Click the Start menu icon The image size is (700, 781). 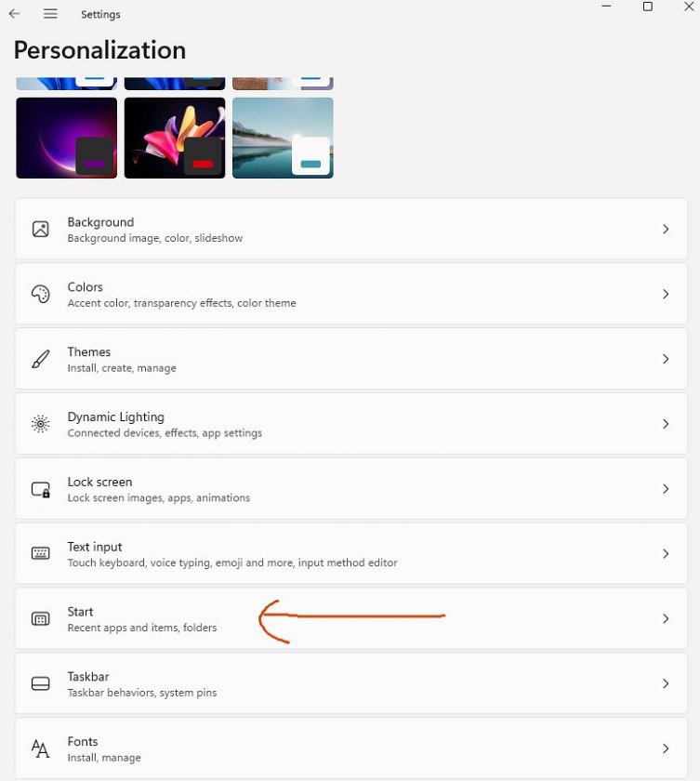click(x=40, y=618)
